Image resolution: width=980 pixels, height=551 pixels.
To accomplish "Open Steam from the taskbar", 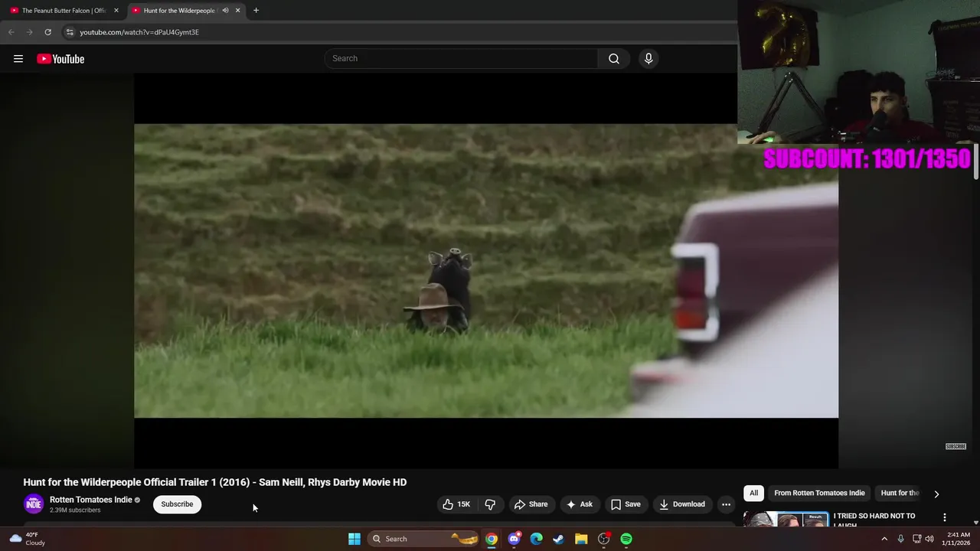I will pos(559,539).
